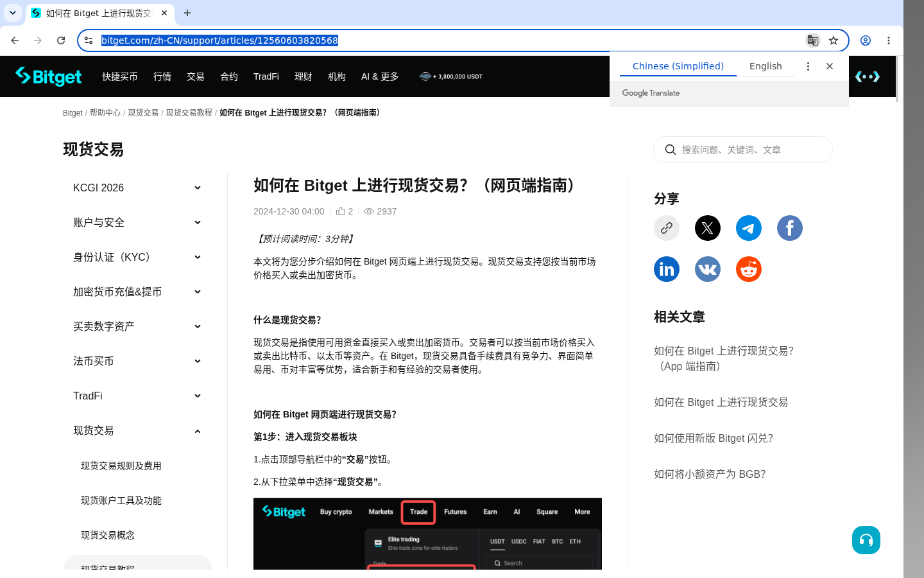Go to the 现货交易教程 breadcrumb link

[x=189, y=112]
